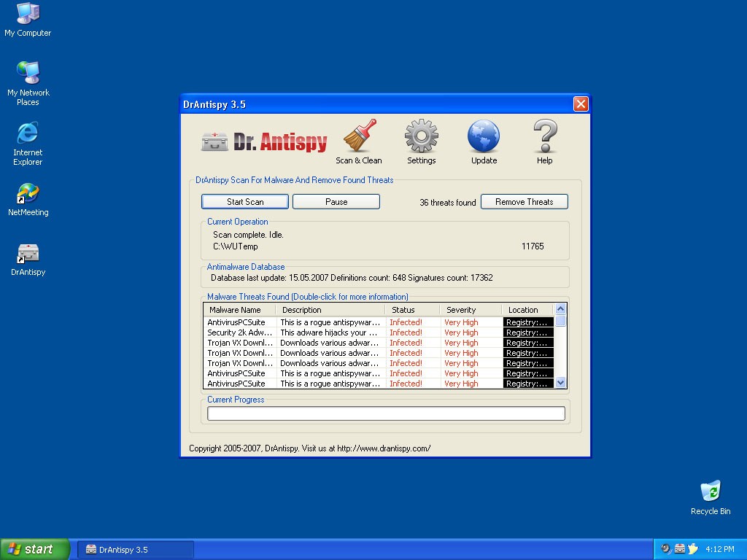Select the My Computer desktop icon
Screen dimensions: 747x560
tap(28, 14)
